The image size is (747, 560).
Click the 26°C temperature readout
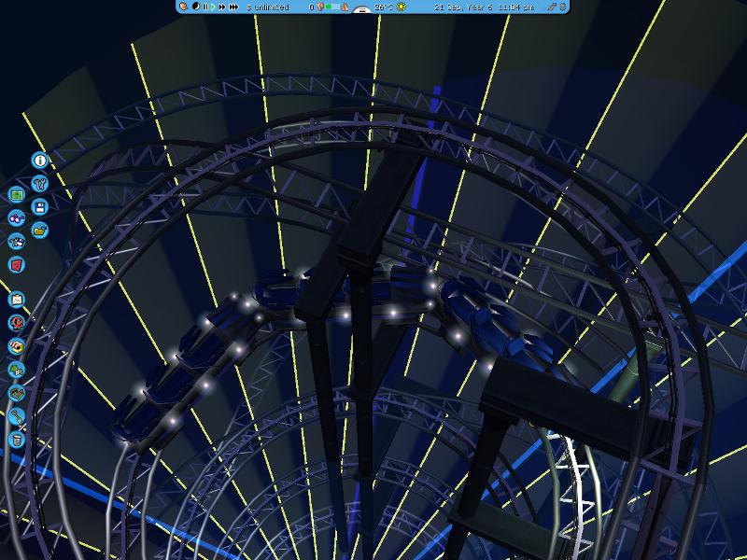[x=384, y=7]
